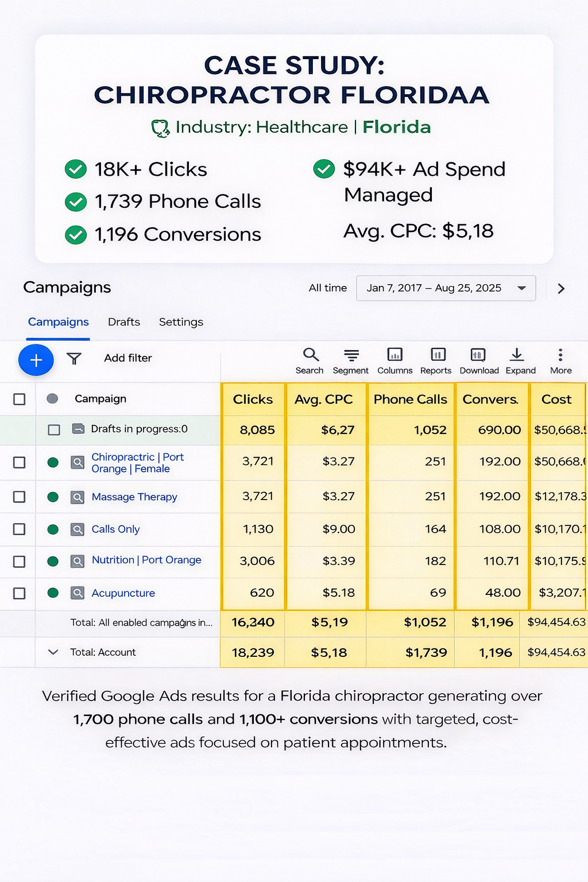Open Nutrition | Port Orange campaign
The image size is (588, 882).
[146, 560]
